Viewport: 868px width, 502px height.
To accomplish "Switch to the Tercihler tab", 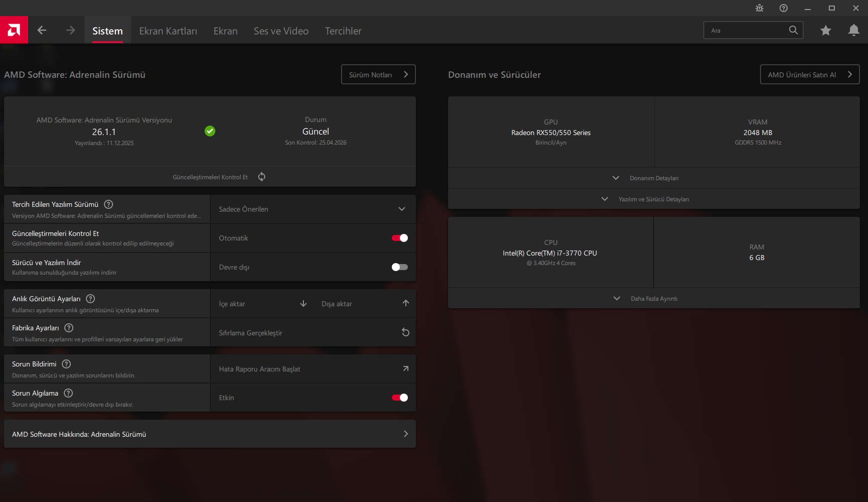I will tap(343, 31).
